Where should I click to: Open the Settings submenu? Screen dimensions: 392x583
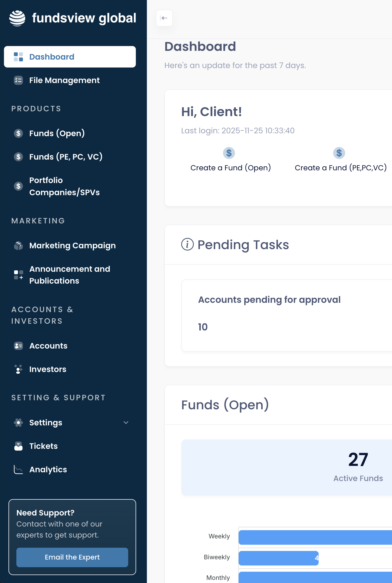46,423
